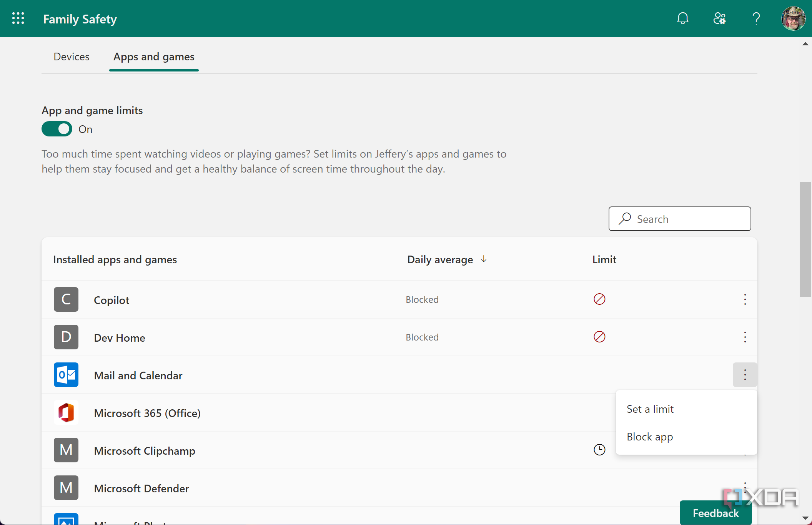Click the Microsoft Clipchamp app icon
This screenshot has width=812, height=525.
[66, 450]
